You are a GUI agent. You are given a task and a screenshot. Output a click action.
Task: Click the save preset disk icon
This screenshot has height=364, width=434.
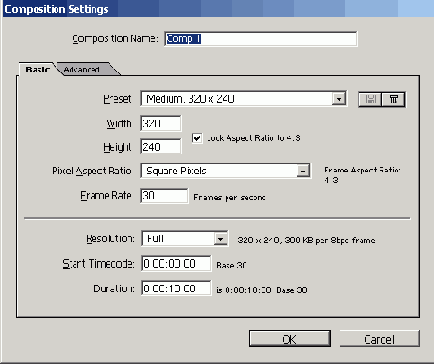pos(370,99)
